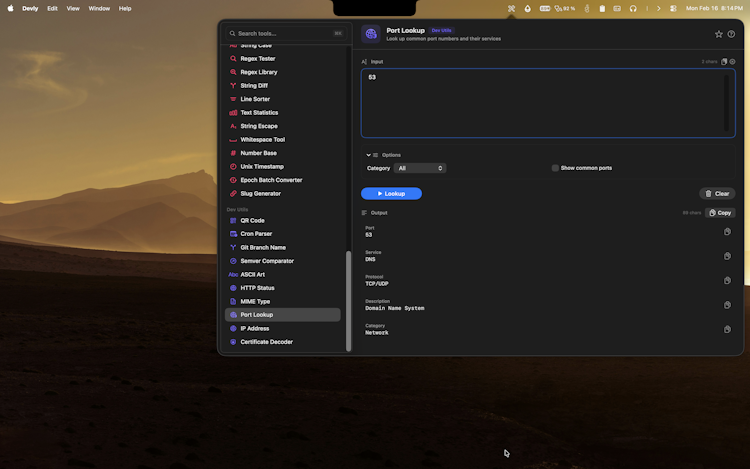Open the View menu
This screenshot has width=750, height=469.
(x=73, y=8)
